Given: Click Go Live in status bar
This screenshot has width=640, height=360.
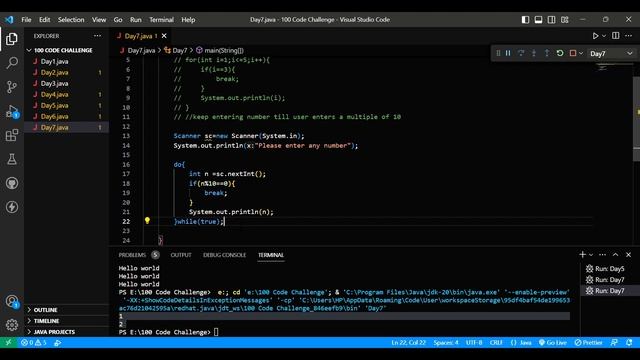Looking at the screenshot, I should 552,342.
